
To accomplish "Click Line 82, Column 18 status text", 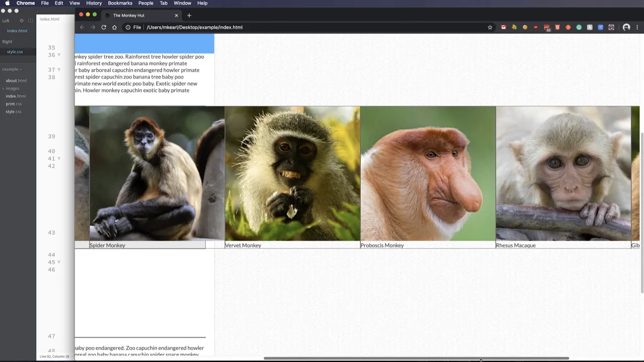I will coord(54,356).
